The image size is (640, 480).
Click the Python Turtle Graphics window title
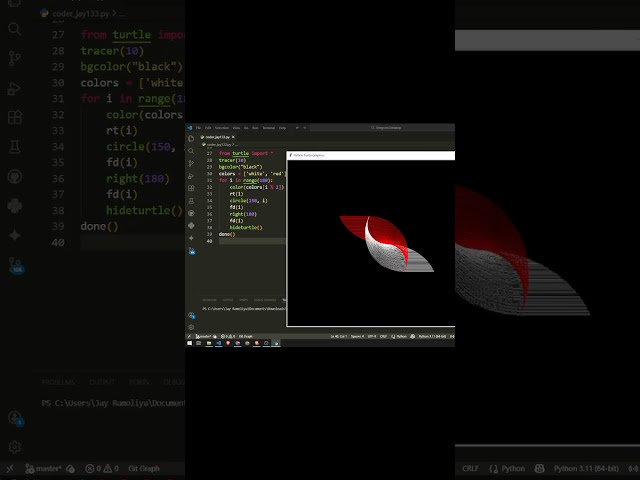309,155
